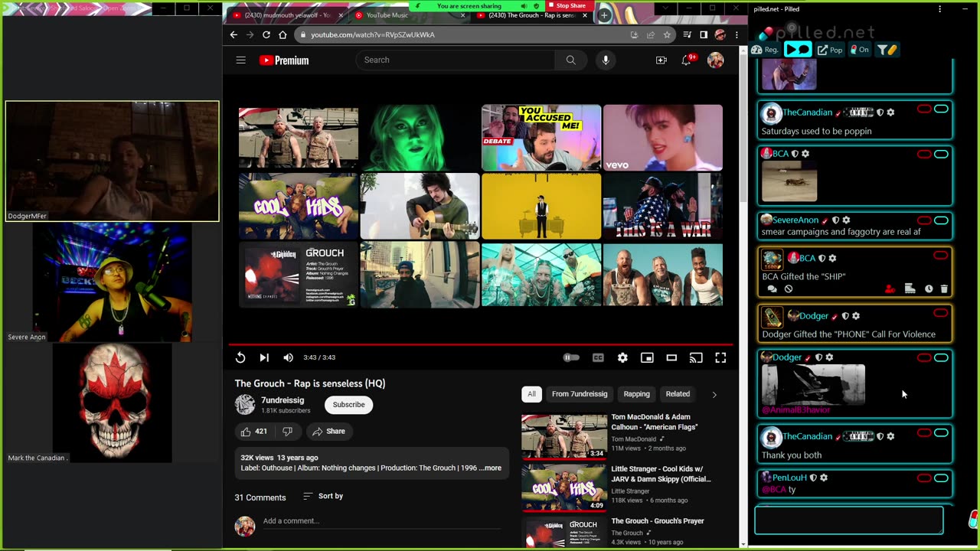This screenshot has width=980, height=551.
Task: Reload the YouTube page
Action: 266,34
